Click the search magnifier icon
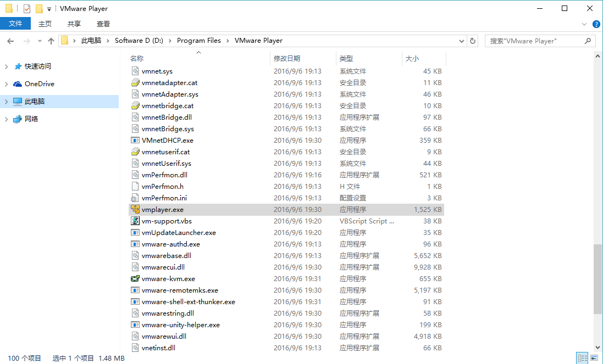 (x=588, y=41)
